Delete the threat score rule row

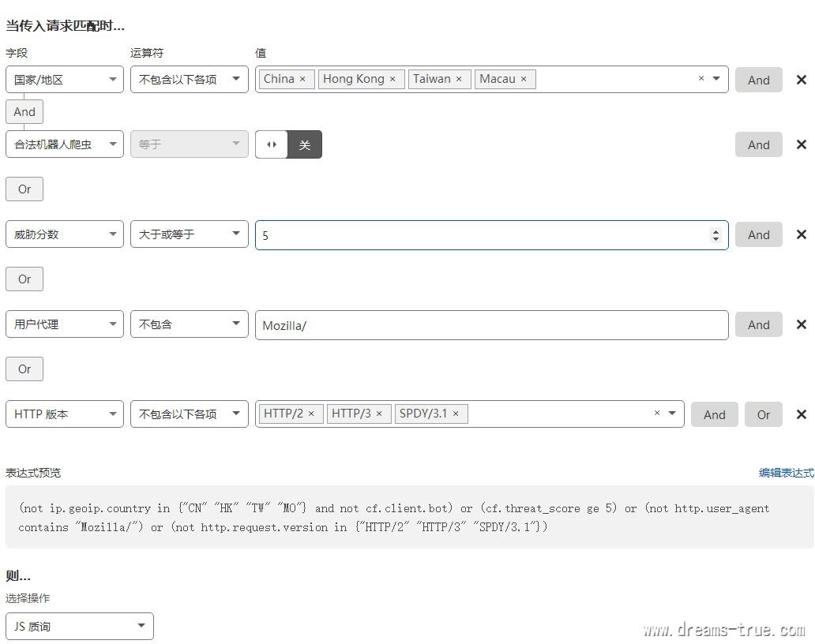coord(801,234)
